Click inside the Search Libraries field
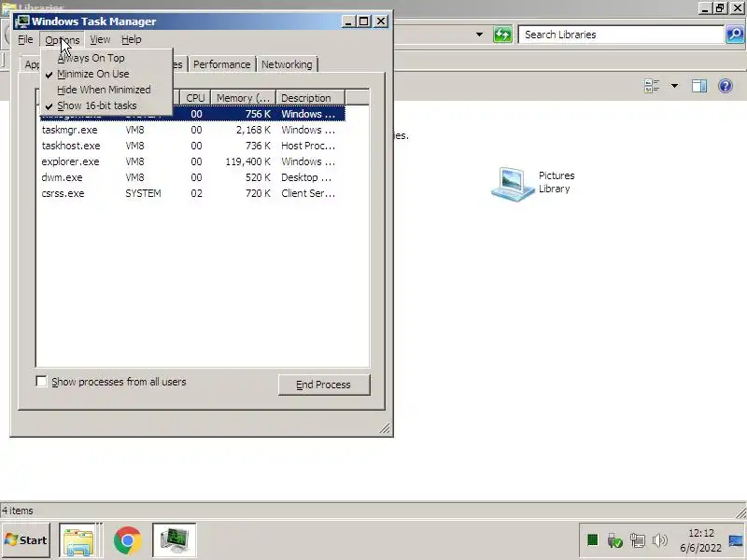747x560 pixels. coord(621,35)
